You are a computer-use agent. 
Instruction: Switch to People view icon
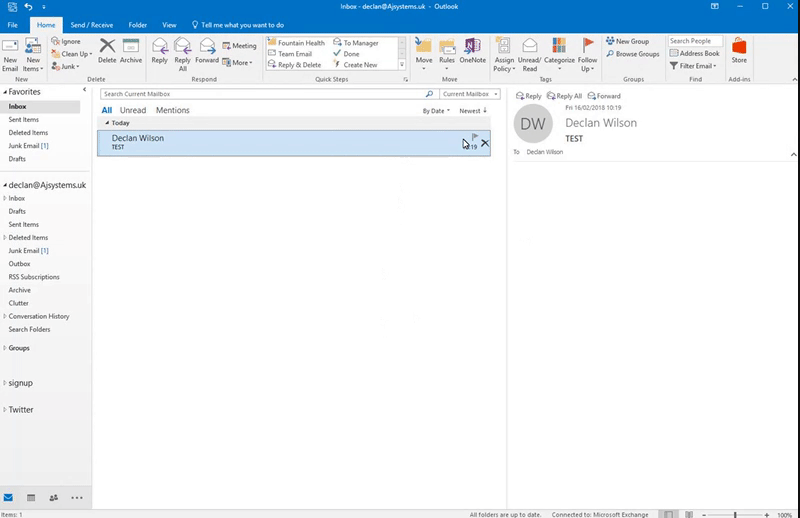54,498
